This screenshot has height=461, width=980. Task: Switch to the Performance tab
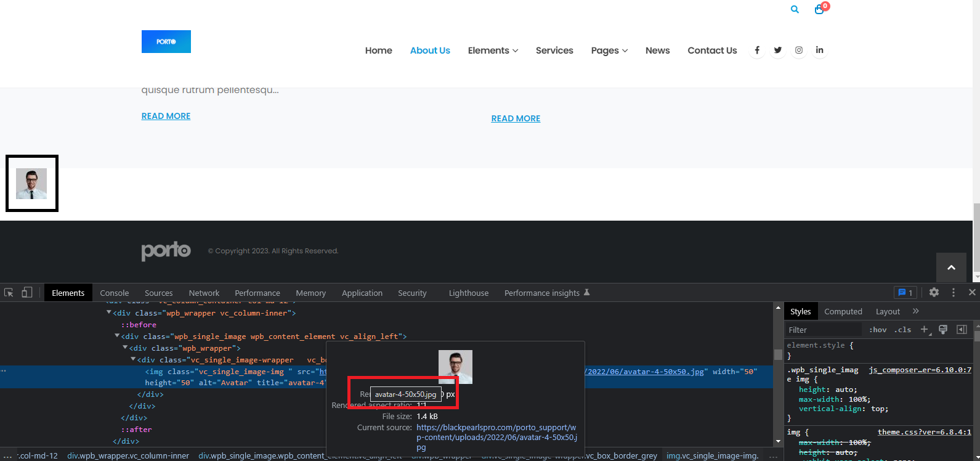(257, 293)
